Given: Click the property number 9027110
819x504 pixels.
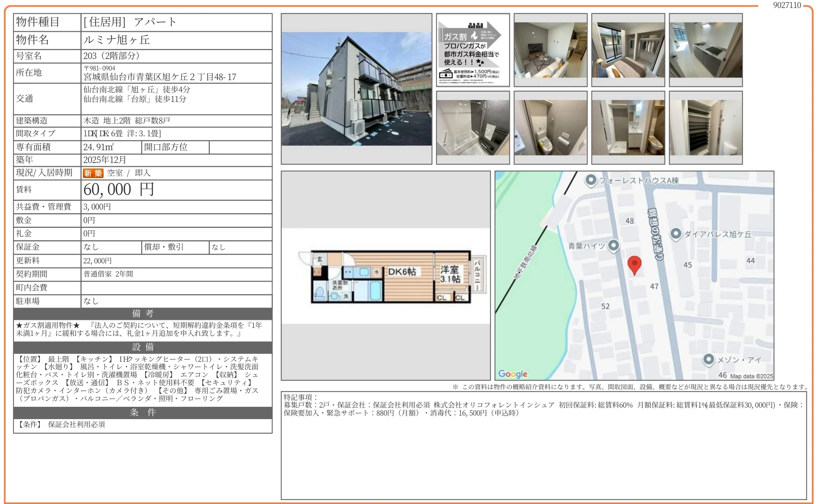Looking at the screenshot, I should (786, 5).
